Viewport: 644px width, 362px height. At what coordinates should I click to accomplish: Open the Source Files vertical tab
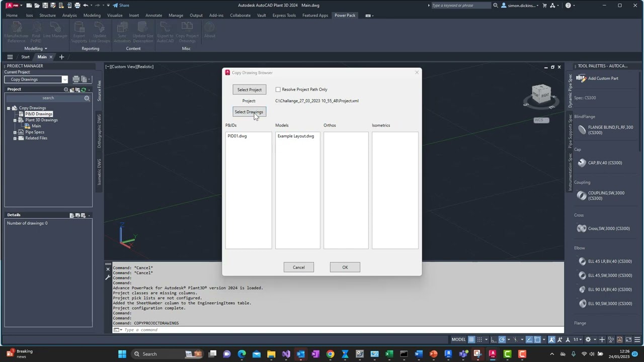99,90
